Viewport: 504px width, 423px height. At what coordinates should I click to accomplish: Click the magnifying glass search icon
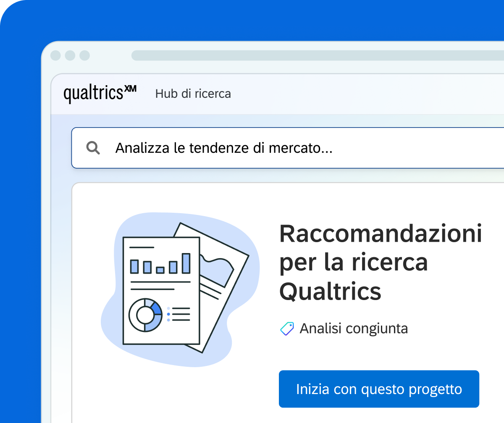(x=93, y=148)
